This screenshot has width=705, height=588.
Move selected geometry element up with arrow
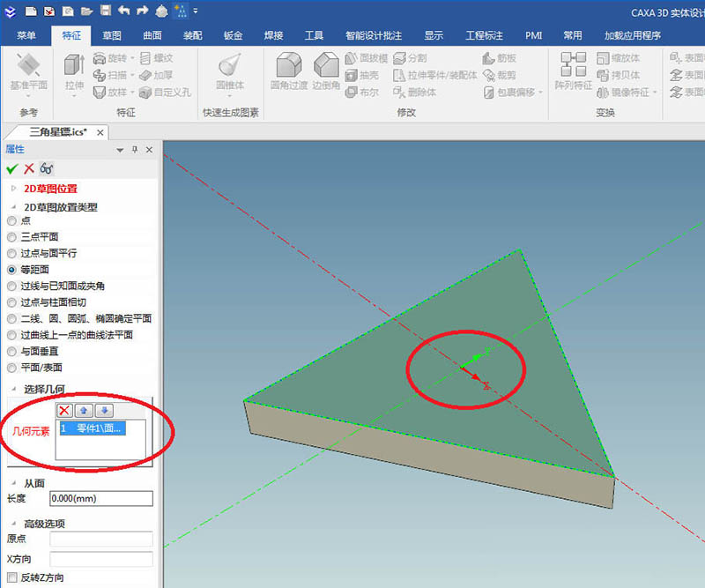coord(84,410)
